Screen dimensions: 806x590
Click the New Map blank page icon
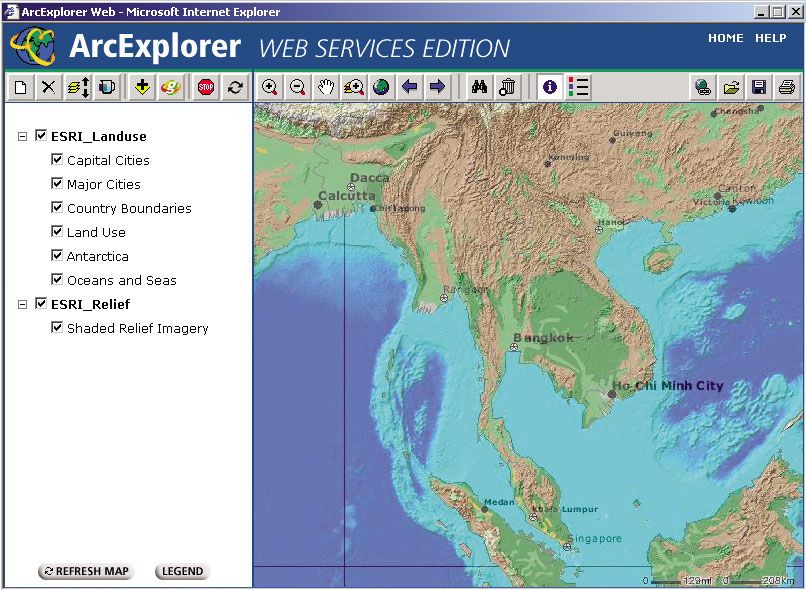coord(21,87)
